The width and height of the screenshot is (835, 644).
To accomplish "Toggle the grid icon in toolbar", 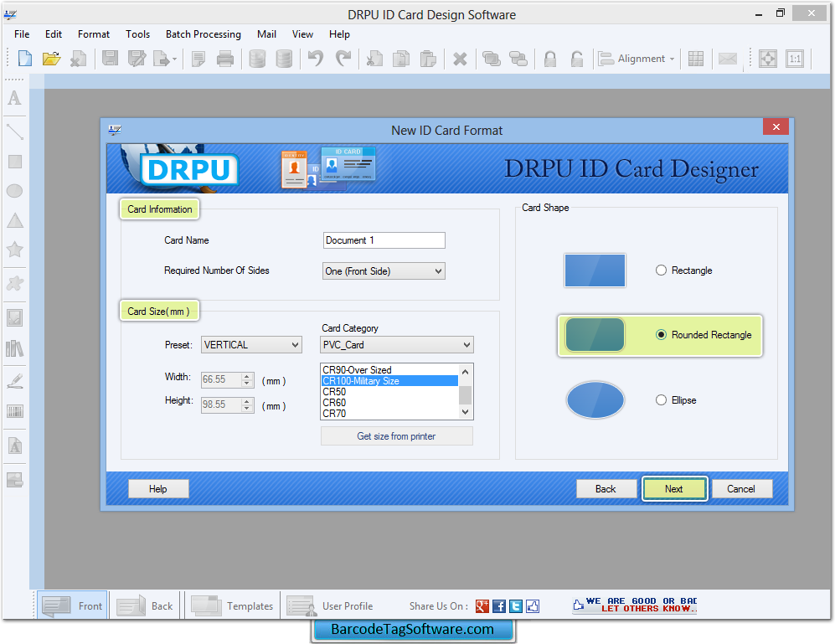I will click(696, 59).
